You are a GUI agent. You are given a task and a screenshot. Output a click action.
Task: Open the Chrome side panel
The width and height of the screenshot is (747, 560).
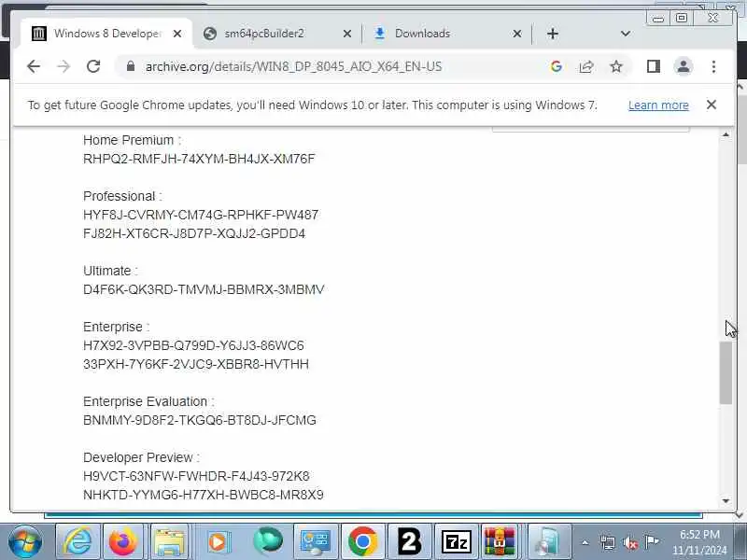pos(653,66)
